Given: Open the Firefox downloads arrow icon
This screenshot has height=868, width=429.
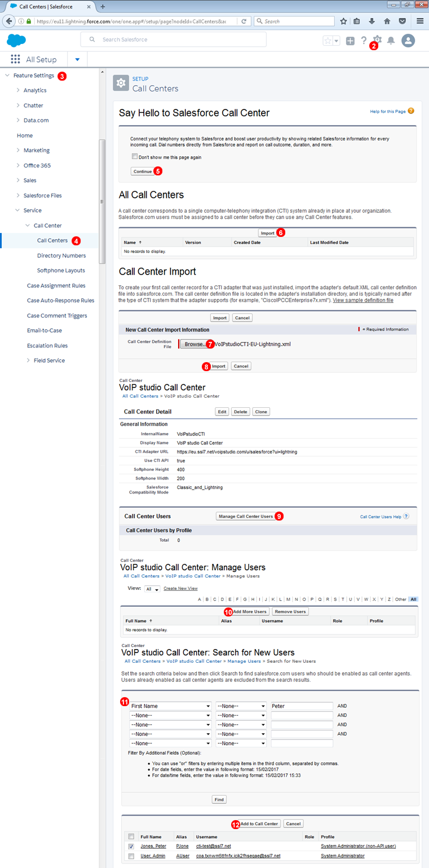Looking at the screenshot, I should [x=372, y=21].
